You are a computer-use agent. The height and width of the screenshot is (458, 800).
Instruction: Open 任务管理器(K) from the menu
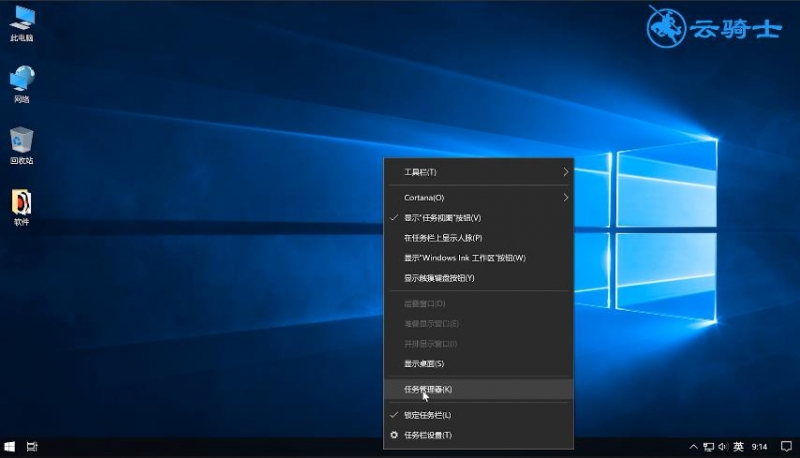point(479,389)
